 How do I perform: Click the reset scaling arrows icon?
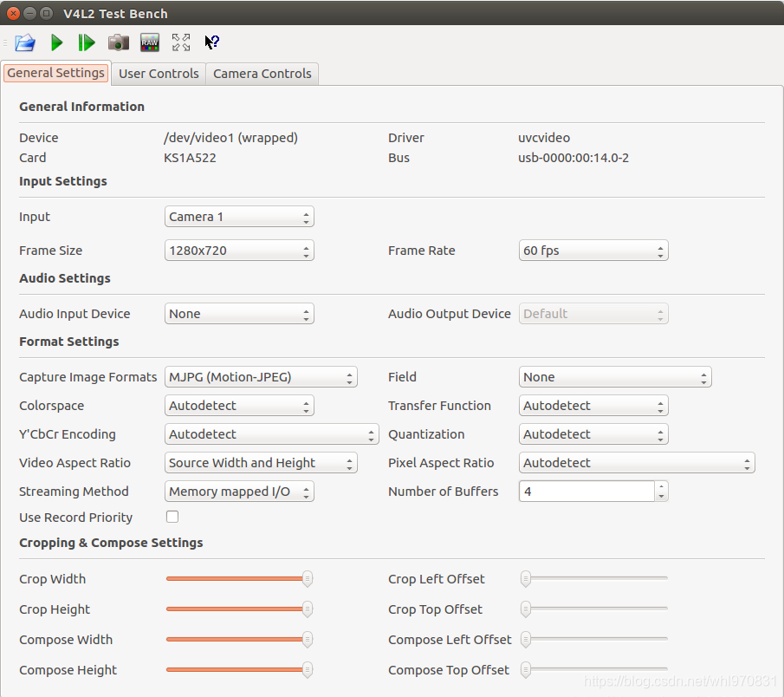pos(181,42)
